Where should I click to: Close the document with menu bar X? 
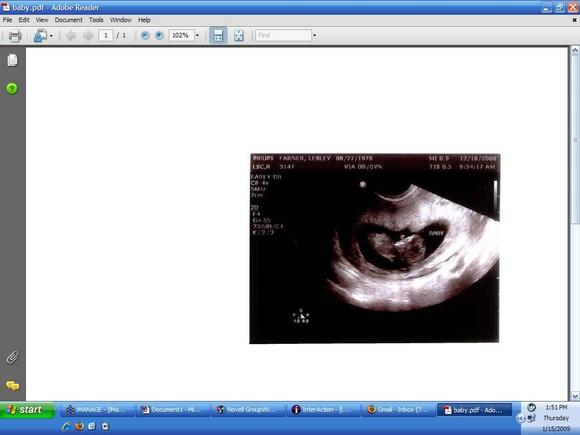click(574, 20)
